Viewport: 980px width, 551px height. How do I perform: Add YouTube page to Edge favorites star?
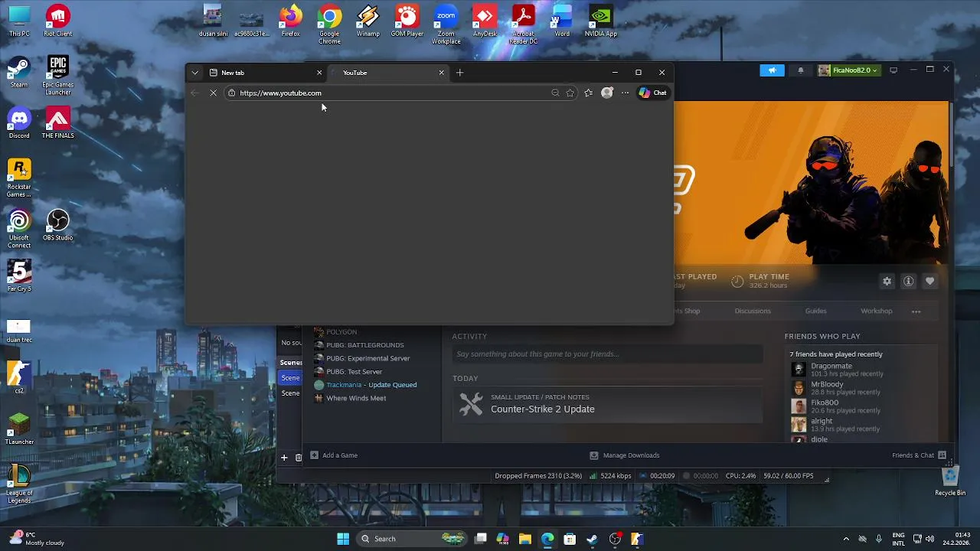570,93
